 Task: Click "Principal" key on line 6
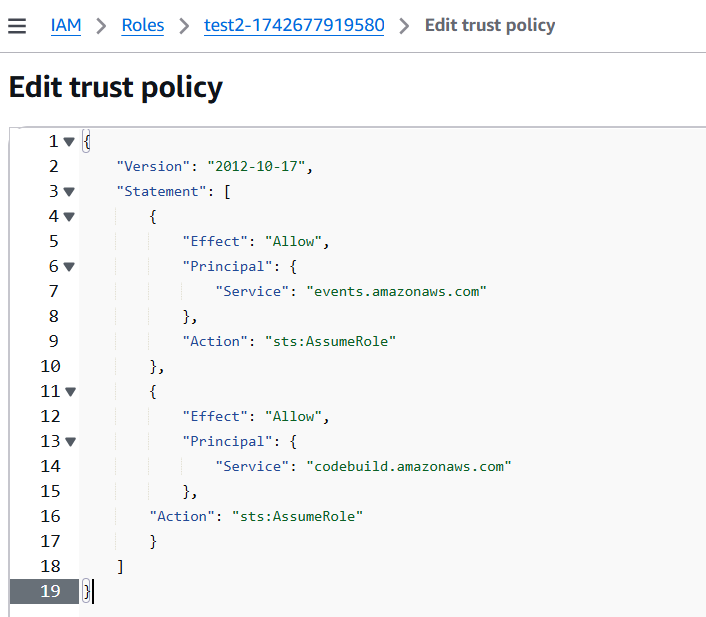227,266
